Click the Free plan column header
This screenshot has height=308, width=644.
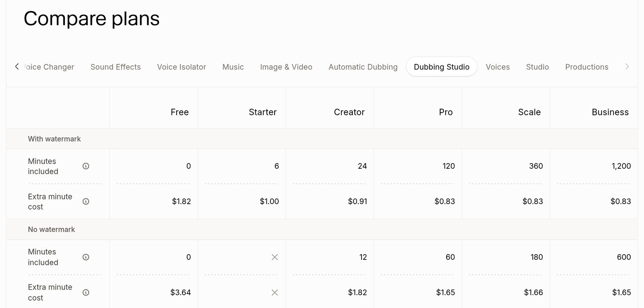[179, 112]
